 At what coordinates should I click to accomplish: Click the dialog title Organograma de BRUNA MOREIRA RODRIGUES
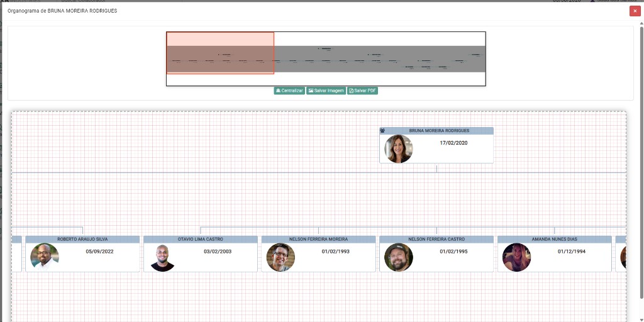[62, 11]
